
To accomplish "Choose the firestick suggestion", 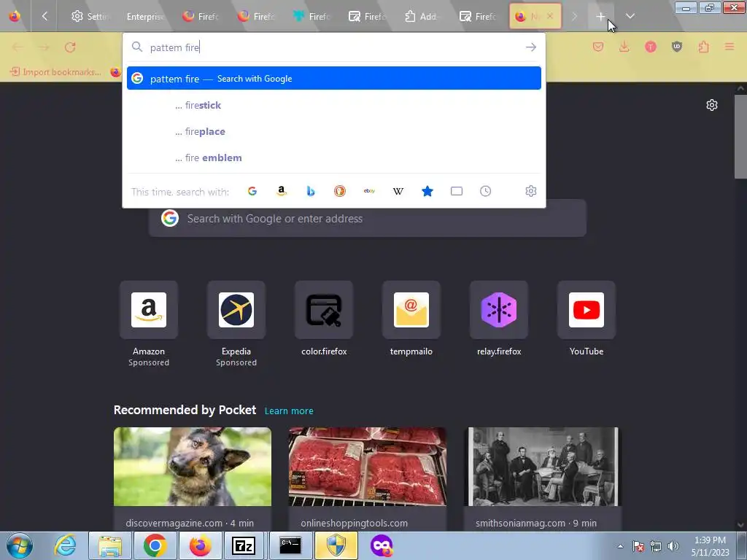I will tap(334, 105).
